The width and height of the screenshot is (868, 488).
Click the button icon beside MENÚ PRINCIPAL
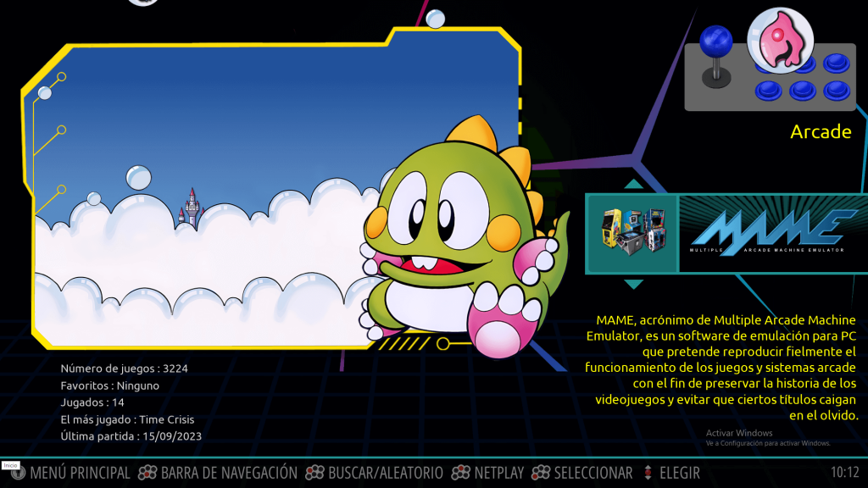click(x=18, y=473)
